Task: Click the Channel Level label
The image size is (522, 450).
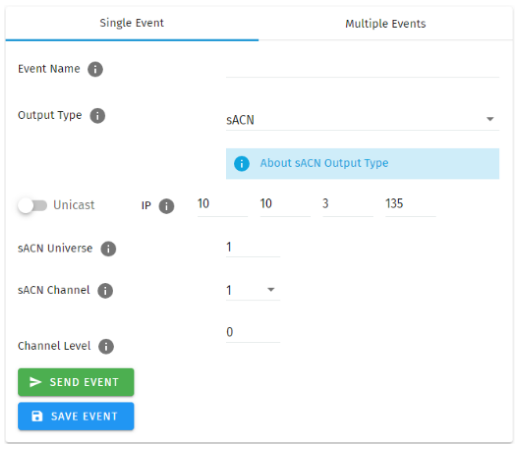Action: tap(54, 346)
